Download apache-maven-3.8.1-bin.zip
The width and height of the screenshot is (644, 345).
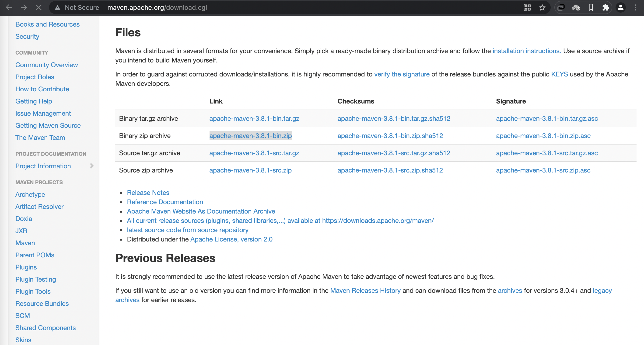pos(250,136)
